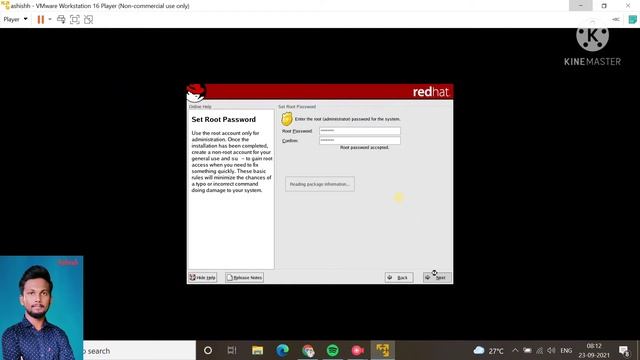The width and height of the screenshot is (640, 360).
Task: Toggle Unity mode icon in VMware toolbar
Action: [x=89, y=19]
